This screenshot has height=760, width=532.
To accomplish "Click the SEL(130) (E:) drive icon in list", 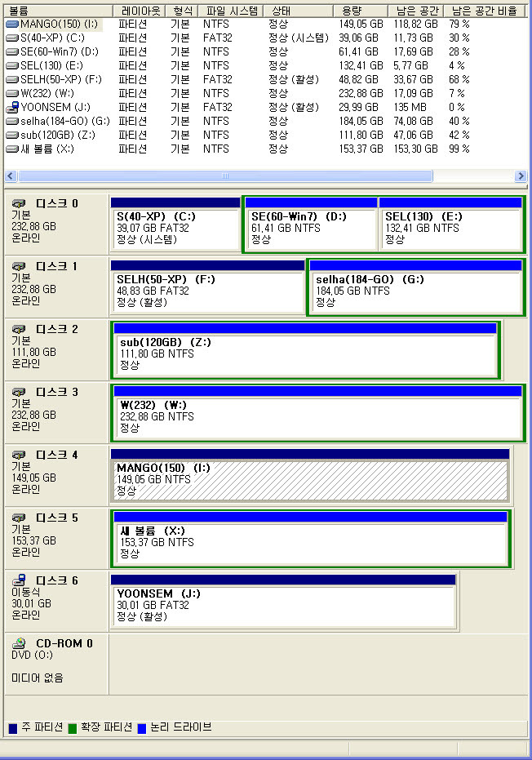I will pyautogui.click(x=12, y=65).
